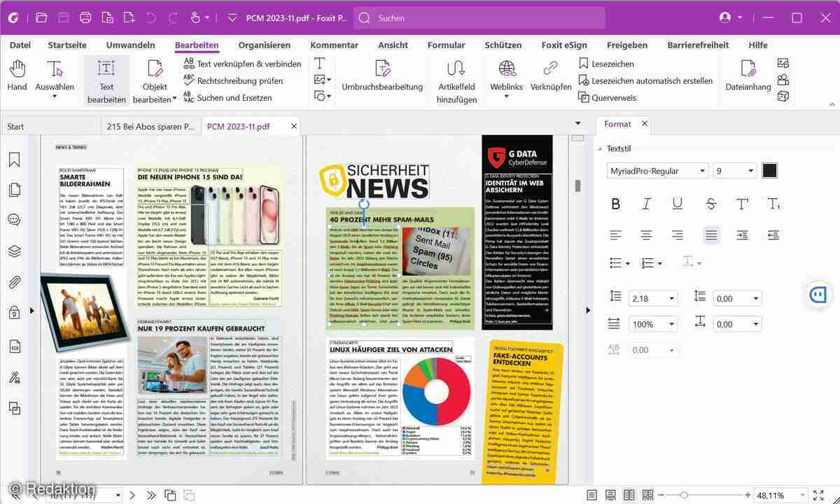Open attachments paperclip panel in sidebar
Viewport: 840px width, 504px height.
14,282
